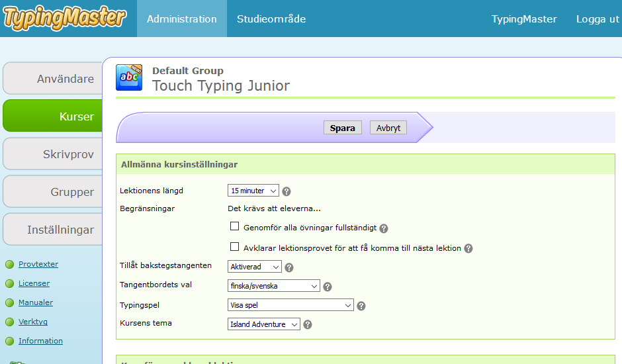Enable Avklarar lektionsprovet checkbox
Viewport: 622px width, 364px height.
tap(234, 247)
